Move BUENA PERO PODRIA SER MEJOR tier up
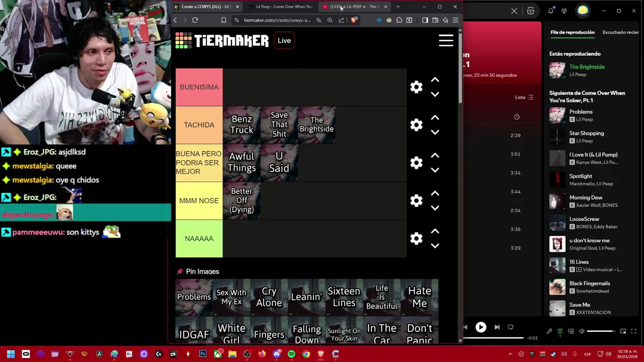The height and width of the screenshot is (362, 644). click(435, 156)
